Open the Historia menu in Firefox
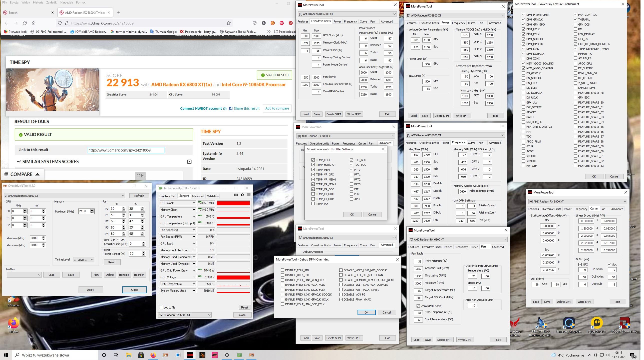 click(x=38, y=2)
